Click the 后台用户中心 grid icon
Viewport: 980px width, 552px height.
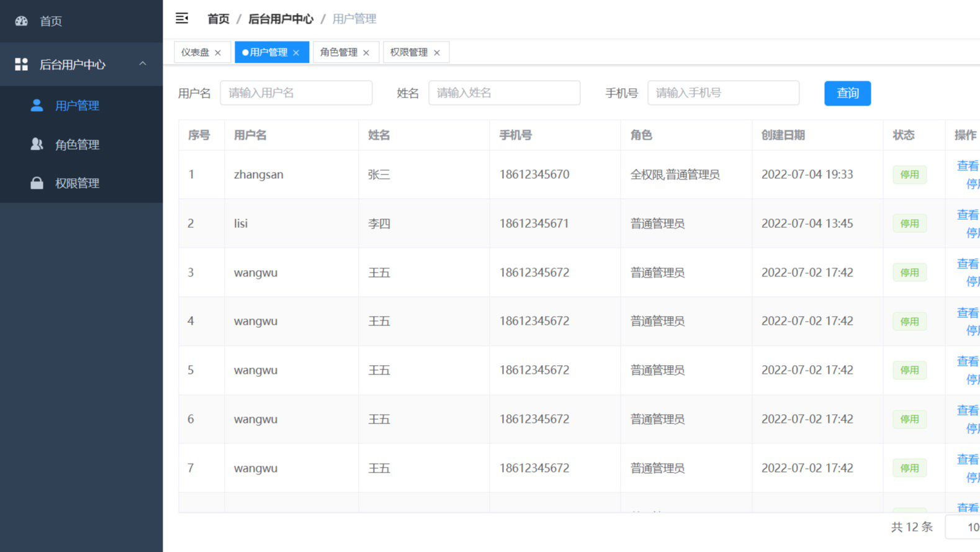click(x=22, y=65)
